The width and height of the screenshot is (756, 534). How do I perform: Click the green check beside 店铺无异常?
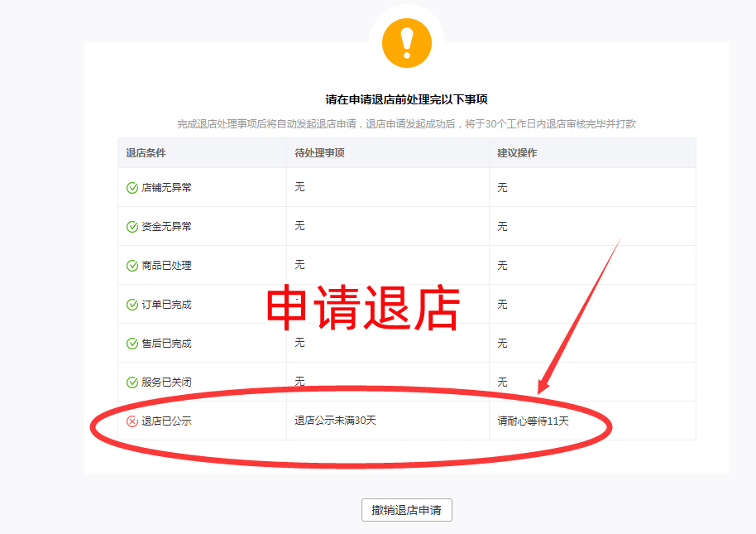[132, 188]
